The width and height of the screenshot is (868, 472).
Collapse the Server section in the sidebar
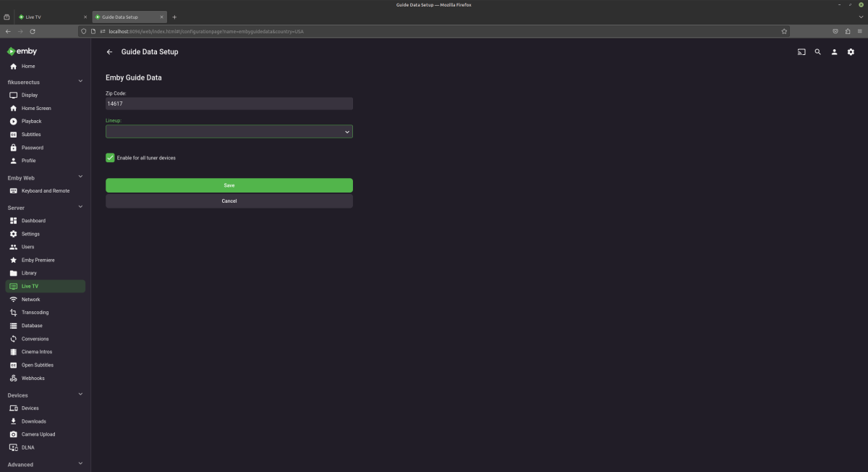coord(80,207)
